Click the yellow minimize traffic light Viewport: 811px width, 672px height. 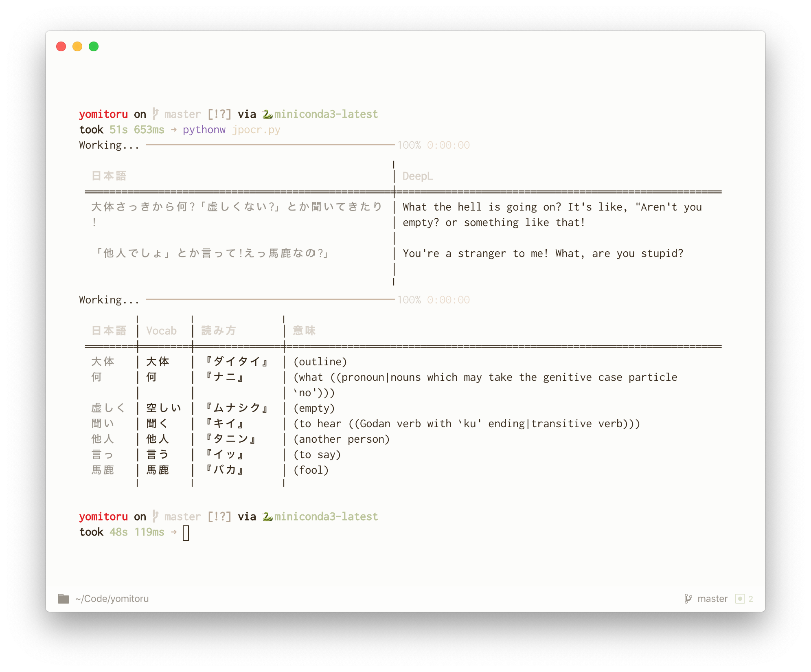point(77,47)
